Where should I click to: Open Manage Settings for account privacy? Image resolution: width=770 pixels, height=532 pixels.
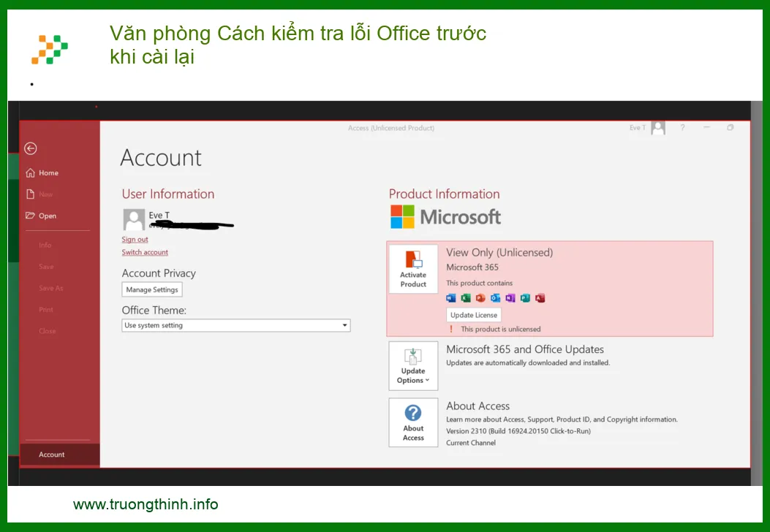click(152, 289)
